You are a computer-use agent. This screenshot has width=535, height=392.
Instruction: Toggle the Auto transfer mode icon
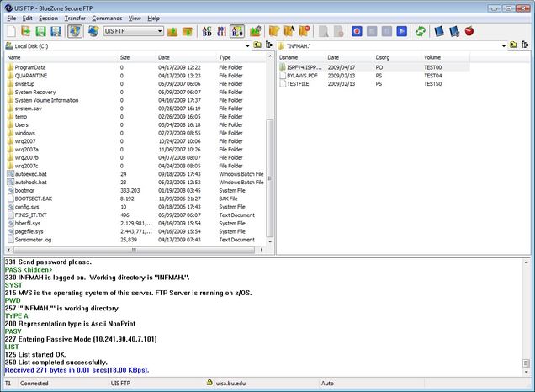click(x=237, y=31)
